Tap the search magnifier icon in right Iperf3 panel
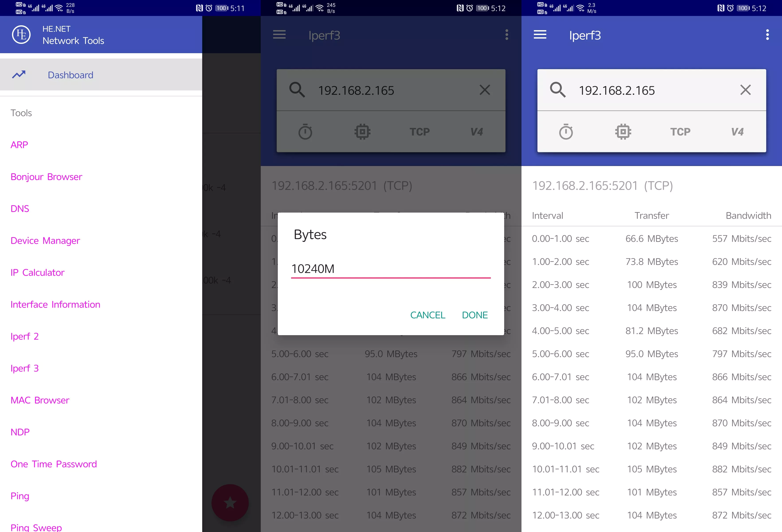 click(x=558, y=90)
